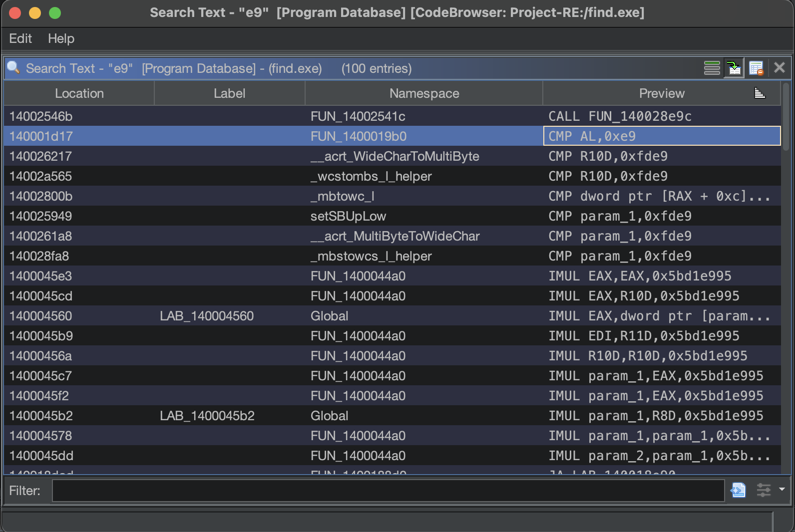
Task: Focus the Filter text field
Action: [388, 491]
